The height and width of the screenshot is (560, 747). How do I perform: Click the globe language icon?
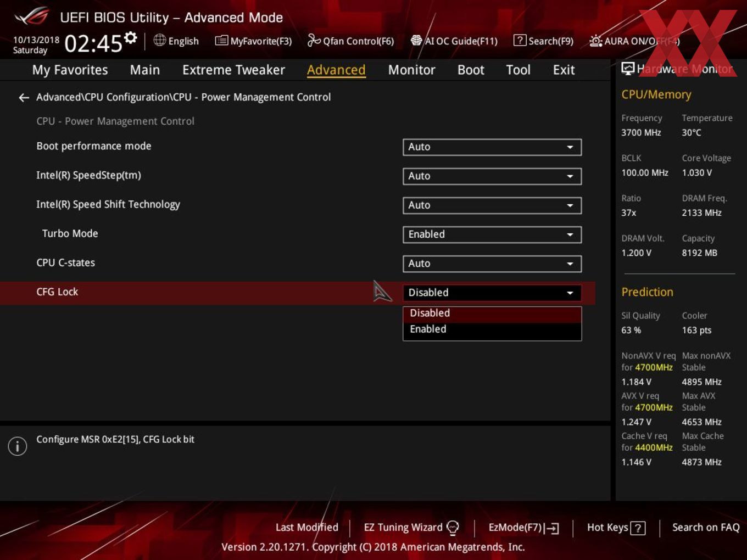point(159,40)
